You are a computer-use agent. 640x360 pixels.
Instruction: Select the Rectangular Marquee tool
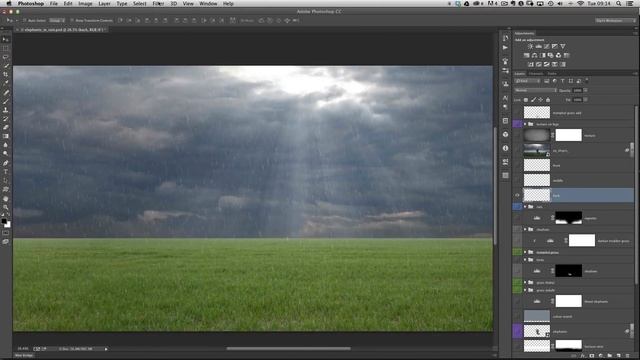tap(5, 48)
